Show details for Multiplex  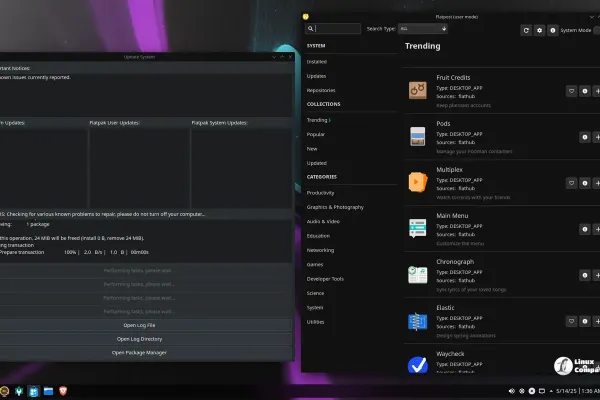(585, 183)
